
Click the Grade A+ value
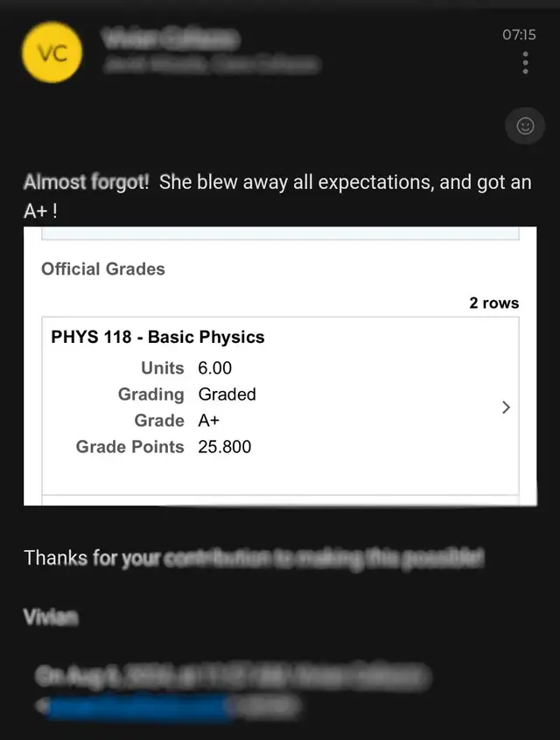pos(209,421)
